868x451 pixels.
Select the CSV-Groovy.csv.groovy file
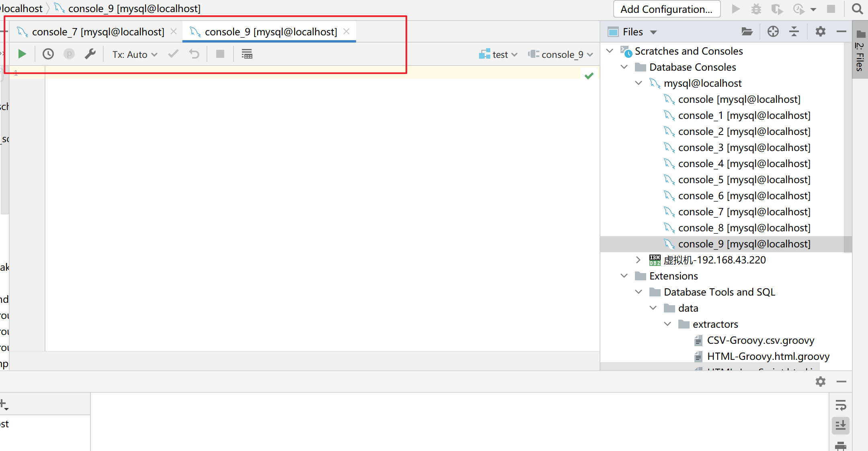(726, 340)
